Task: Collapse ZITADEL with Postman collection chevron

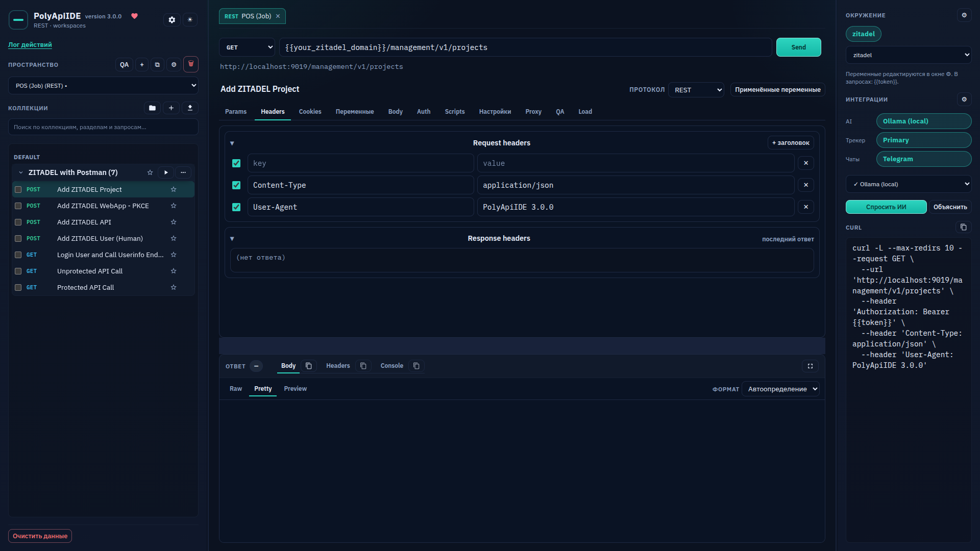Action: click(x=21, y=172)
